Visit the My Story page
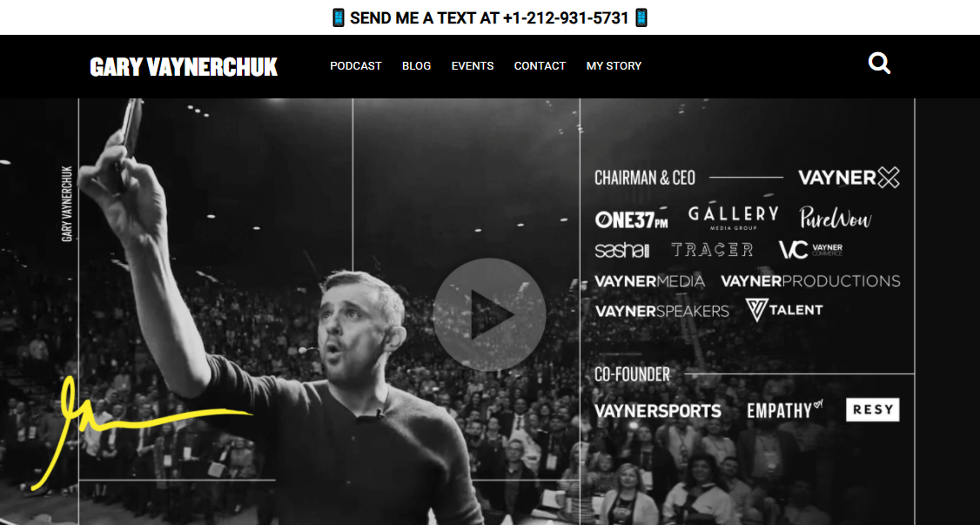 614,65
